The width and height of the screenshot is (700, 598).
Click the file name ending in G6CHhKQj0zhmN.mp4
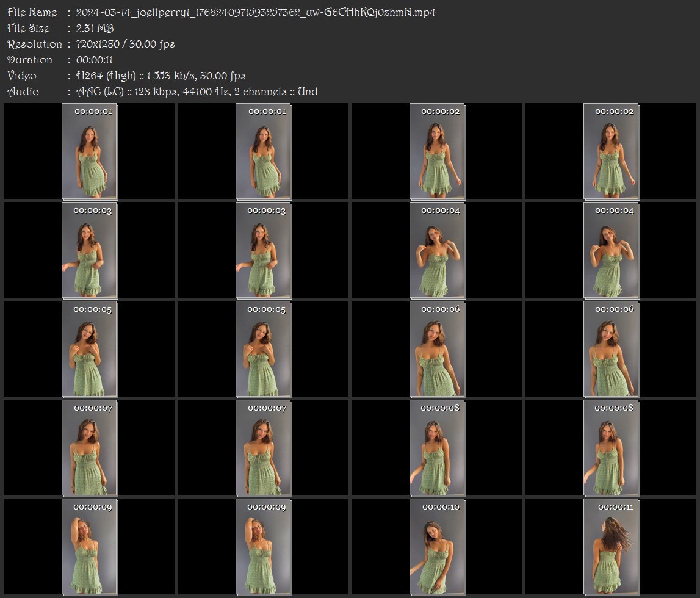pos(256,12)
